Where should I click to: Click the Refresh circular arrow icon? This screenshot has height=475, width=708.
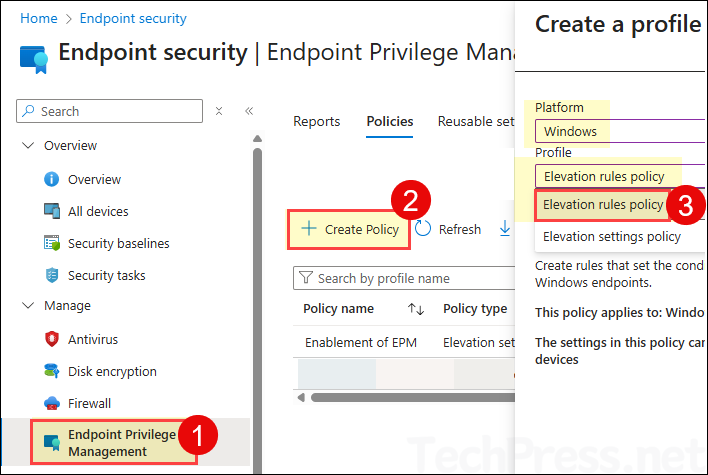coord(423,228)
